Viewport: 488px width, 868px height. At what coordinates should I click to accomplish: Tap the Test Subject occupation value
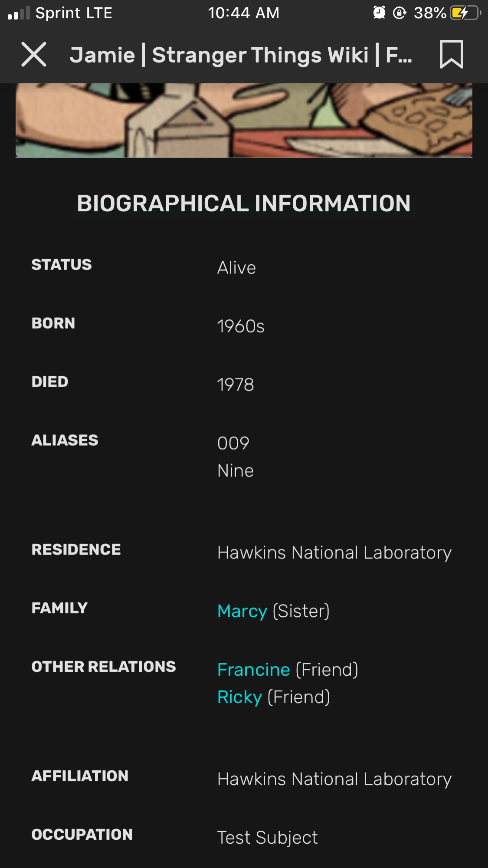tap(267, 838)
